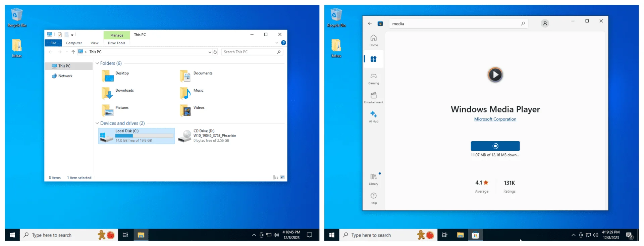Click Microsoft Store icon on right taskbar

475,235
